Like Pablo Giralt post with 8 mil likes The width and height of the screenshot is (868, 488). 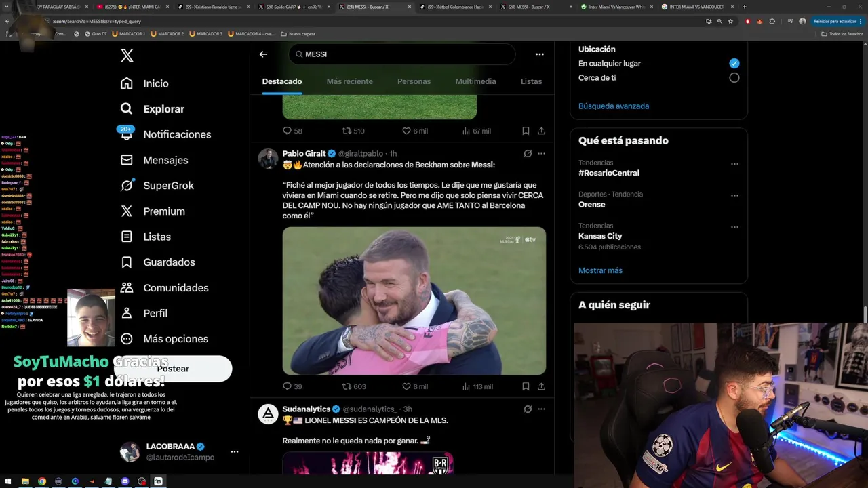(414, 386)
